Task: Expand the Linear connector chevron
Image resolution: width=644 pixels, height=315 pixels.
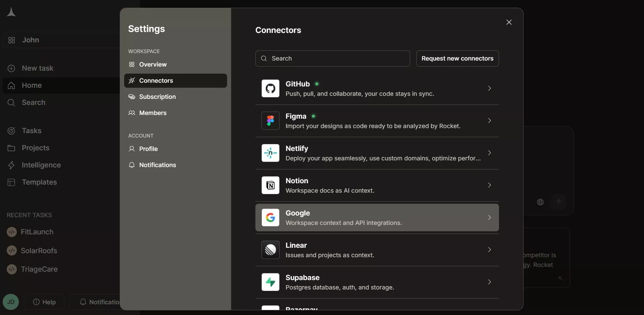Action: (490, 250)
